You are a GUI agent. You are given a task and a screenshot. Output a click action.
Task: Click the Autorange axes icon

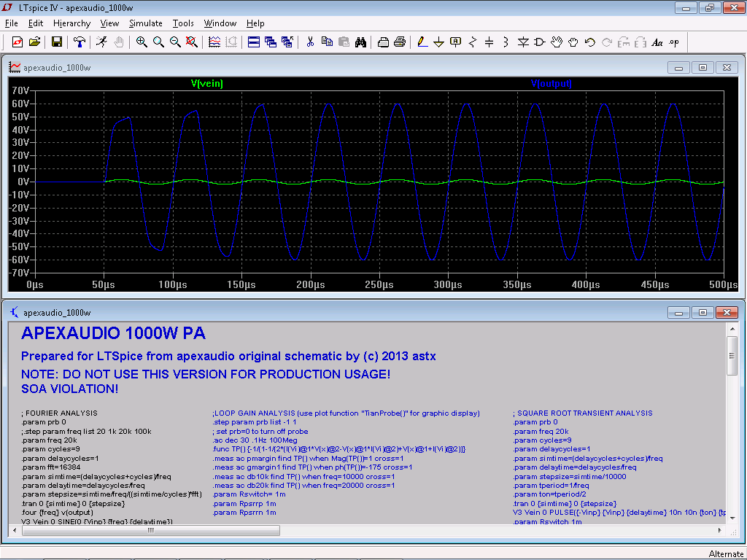pos(231,42)
